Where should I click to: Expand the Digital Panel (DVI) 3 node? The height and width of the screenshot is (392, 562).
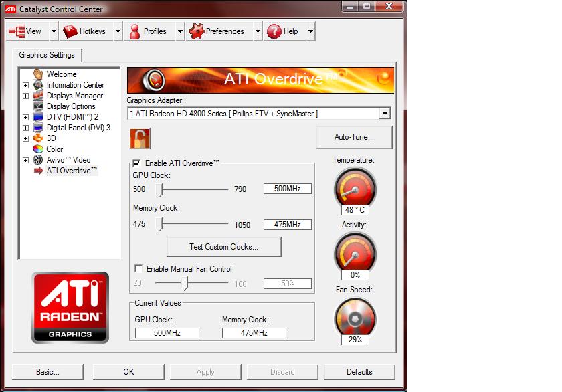coord(25,128)
